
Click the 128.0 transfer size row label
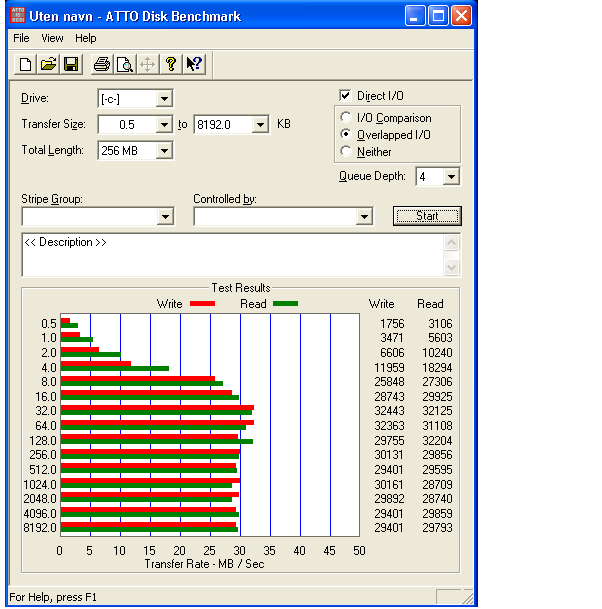(43, 440)
